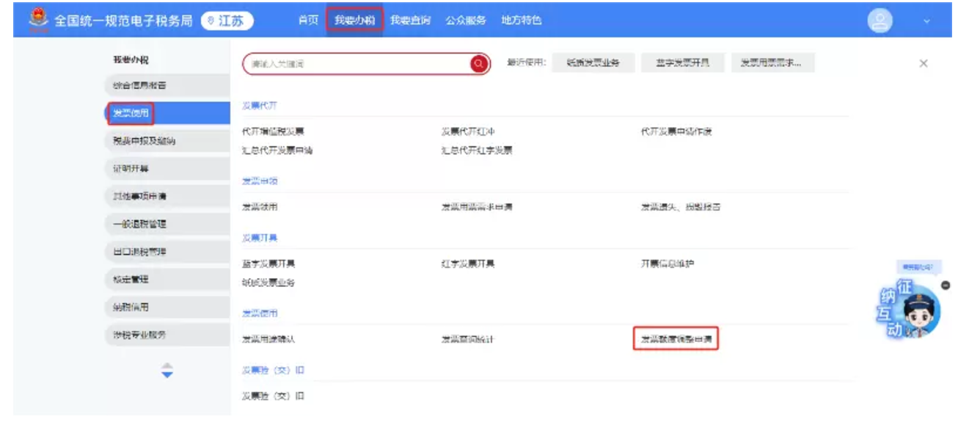Viewport: 980px width, 422px height.
Task: Click the sidebar up/down scroll arrows
Action: 167,371
